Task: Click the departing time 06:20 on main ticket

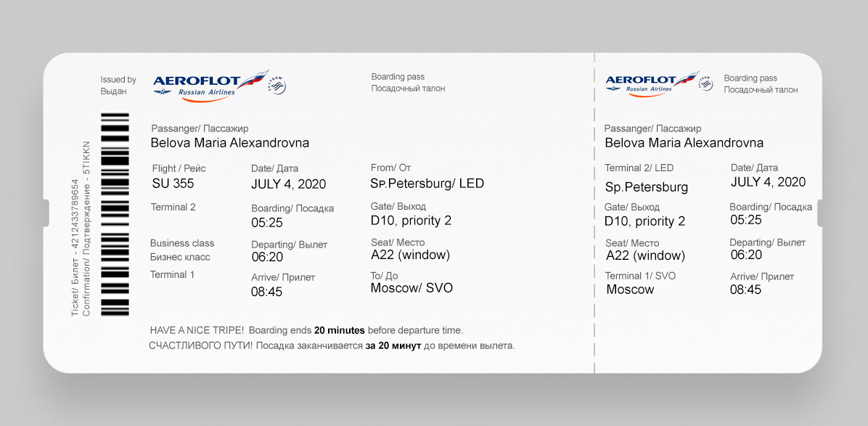Action: (x=267, y=257)
